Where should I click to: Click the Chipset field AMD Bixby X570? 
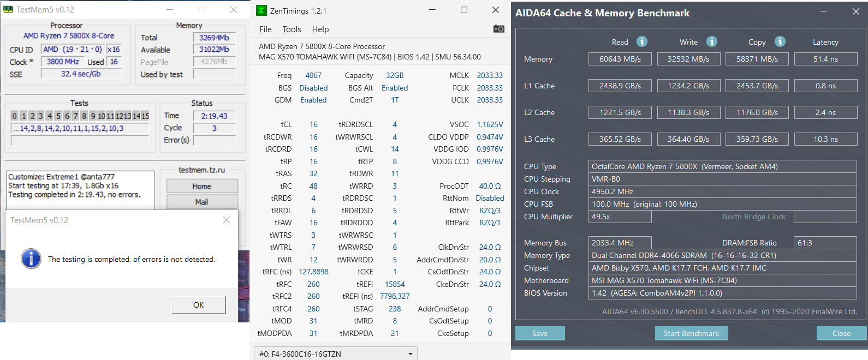(723, 268)
